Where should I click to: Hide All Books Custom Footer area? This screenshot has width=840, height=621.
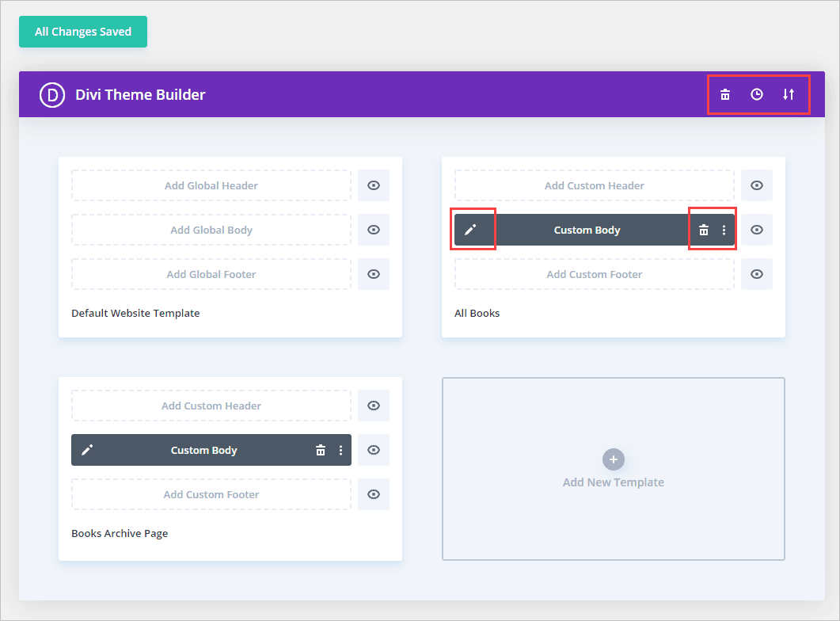click(x=756, y=274)
